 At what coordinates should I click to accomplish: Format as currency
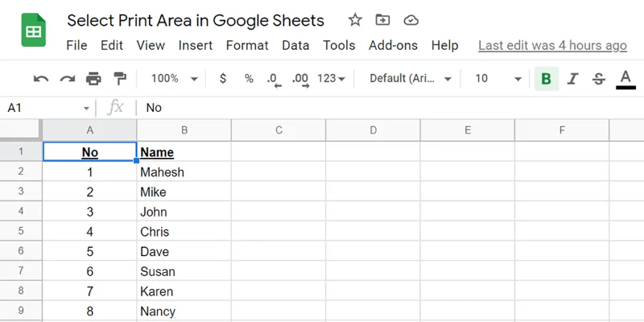tap(223, 78)
